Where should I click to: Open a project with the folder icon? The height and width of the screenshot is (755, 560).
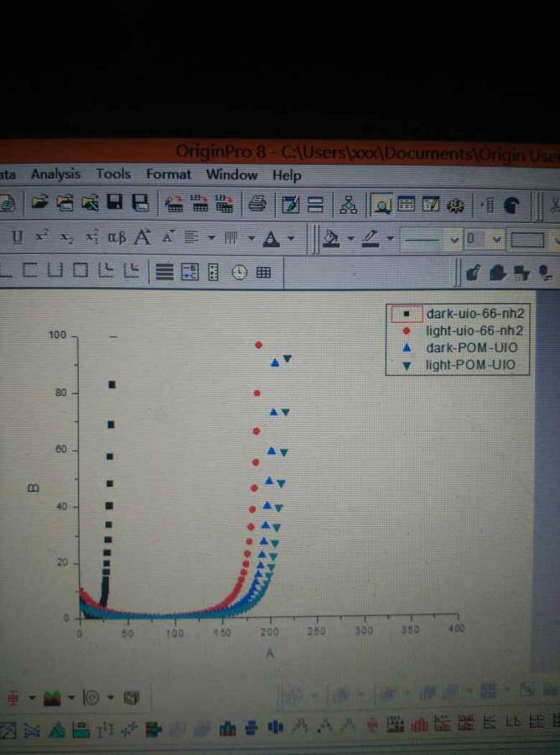coord(40,203)
